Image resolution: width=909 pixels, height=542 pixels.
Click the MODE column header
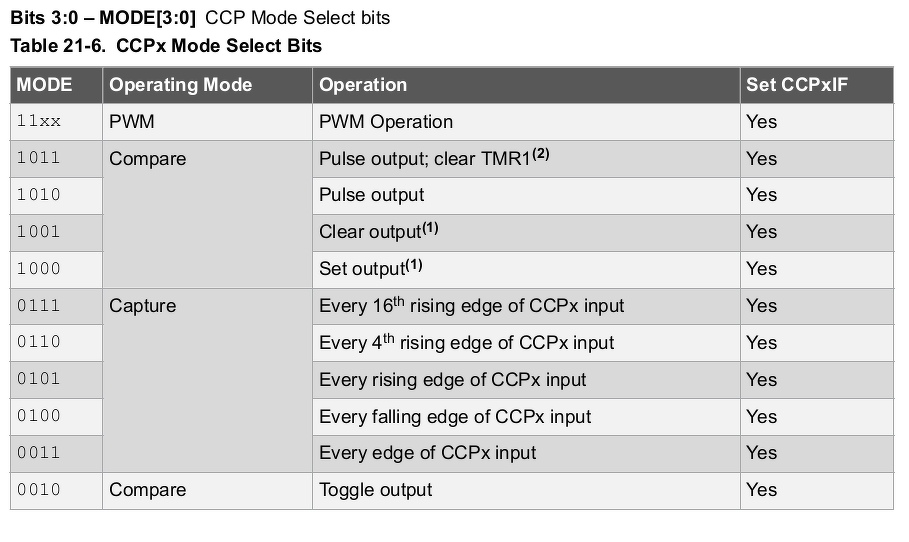pyautogui.click(x=44, y=85)
